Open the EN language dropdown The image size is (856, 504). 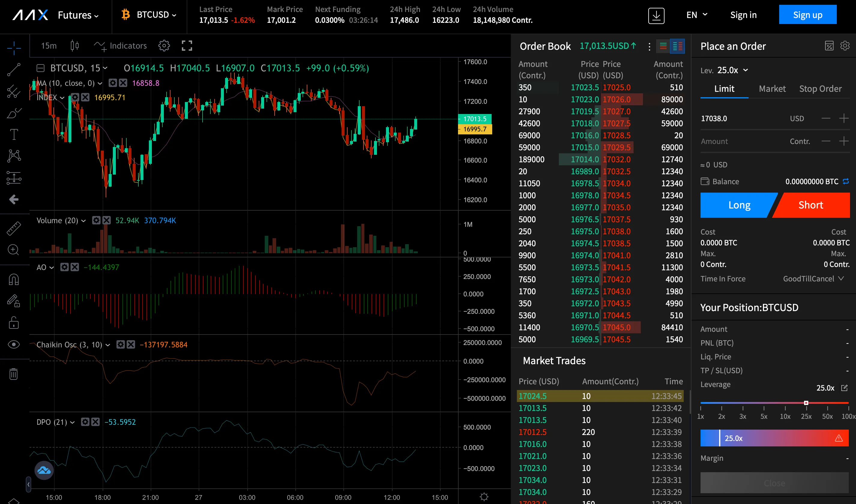pos(697,15)
